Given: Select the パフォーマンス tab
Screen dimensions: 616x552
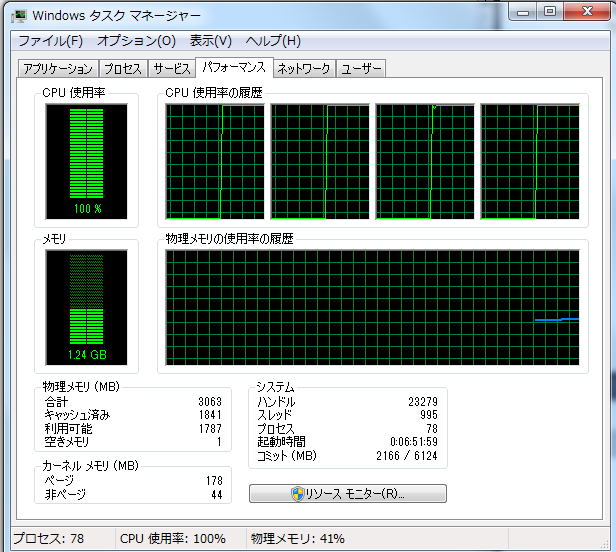Looking at the screenshot, I should [x=234, y=68].
